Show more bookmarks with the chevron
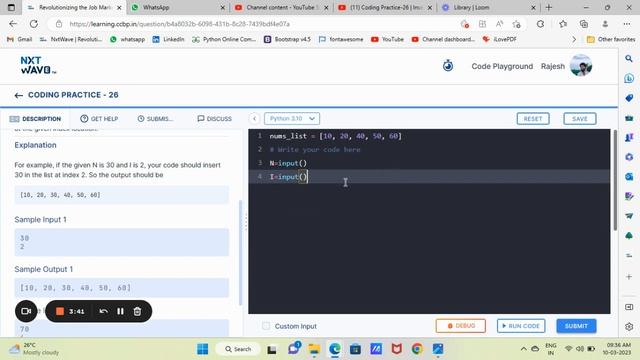640x360 pixels. tap(574, 39)
